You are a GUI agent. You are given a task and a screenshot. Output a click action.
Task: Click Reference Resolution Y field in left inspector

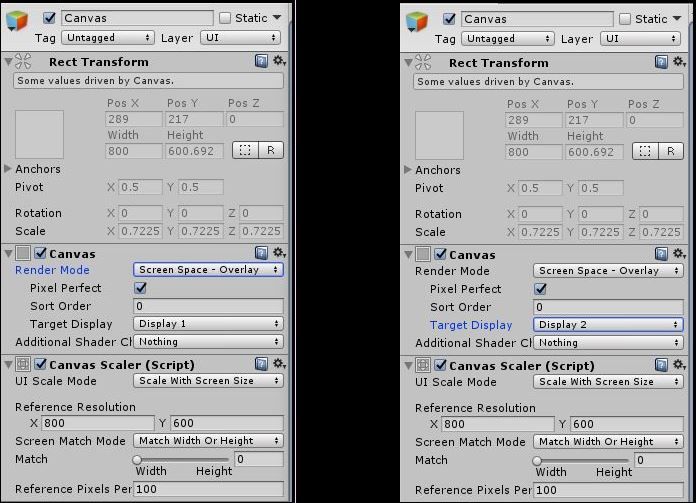[x=227, y=423]
